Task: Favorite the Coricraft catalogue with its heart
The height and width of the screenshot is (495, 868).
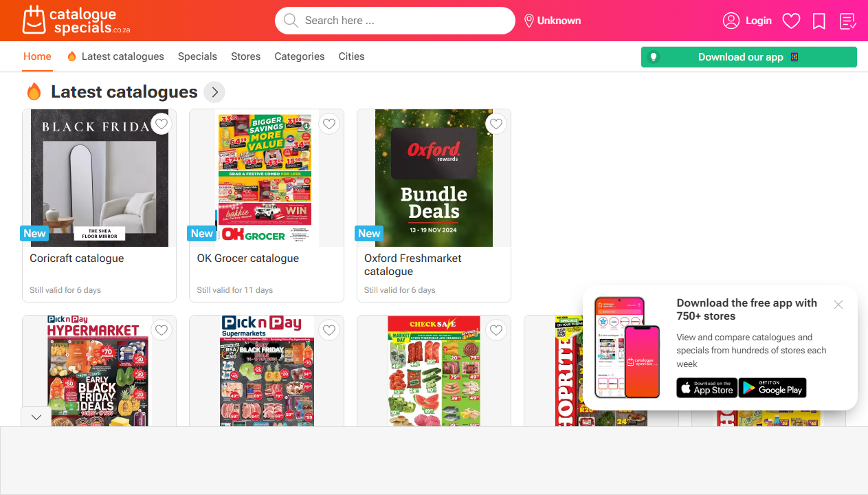Action: pos(162,124)
